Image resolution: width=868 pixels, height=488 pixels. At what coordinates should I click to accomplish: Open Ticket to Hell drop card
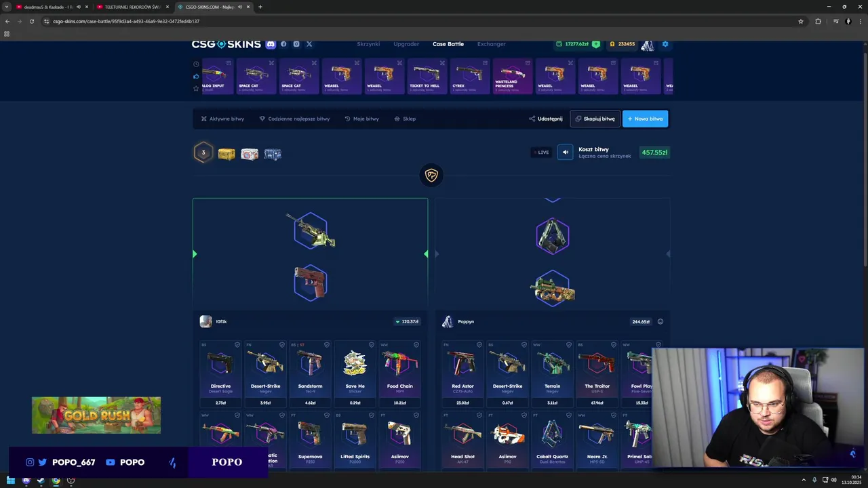pos(428,76)
